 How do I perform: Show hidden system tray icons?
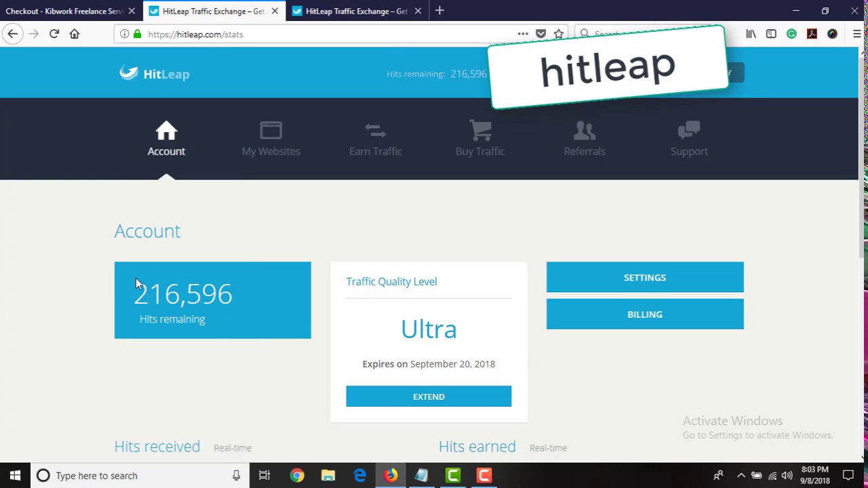point(741,476)
